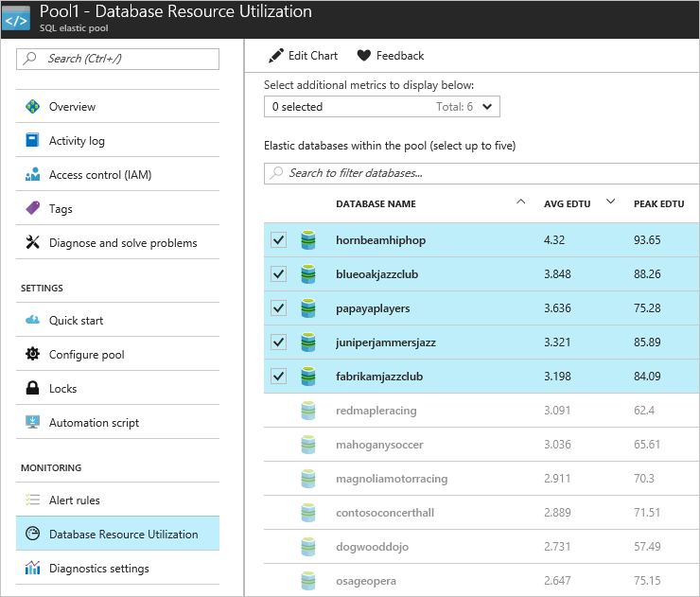Uncheck the papayaplayers checkbox
This screenshot has height=597, width=700.
click(278, 308)
